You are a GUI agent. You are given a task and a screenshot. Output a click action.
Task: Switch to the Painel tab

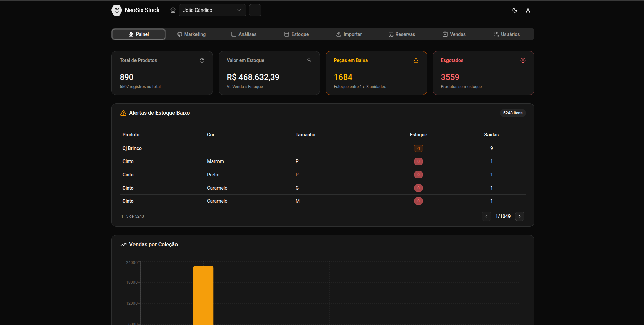[139, 34]
